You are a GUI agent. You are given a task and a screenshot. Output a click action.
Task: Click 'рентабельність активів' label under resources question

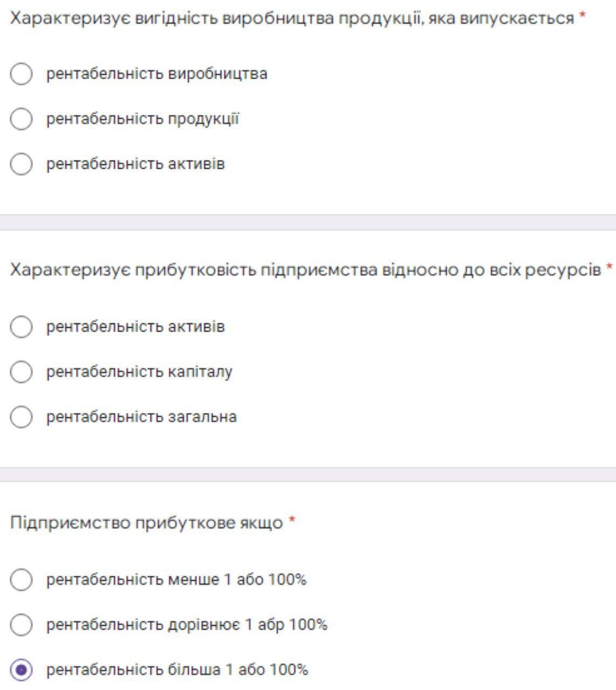click(135, 327)
